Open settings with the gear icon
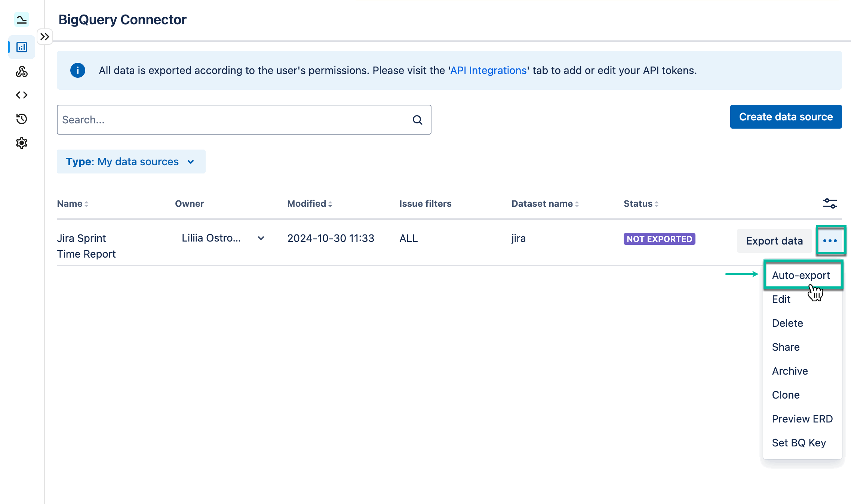The width and height of the screenshot is (851, 504). (21, 142)
